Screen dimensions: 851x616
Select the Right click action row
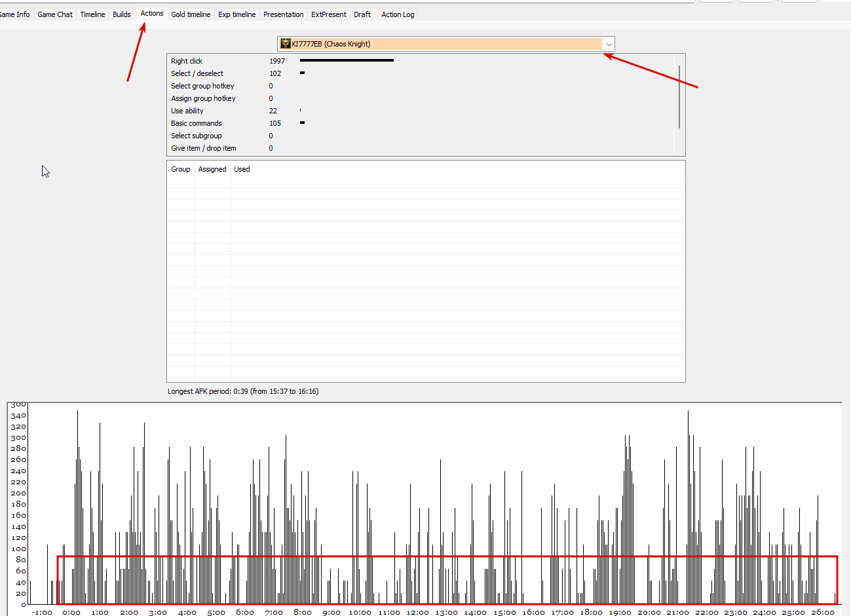420,61
